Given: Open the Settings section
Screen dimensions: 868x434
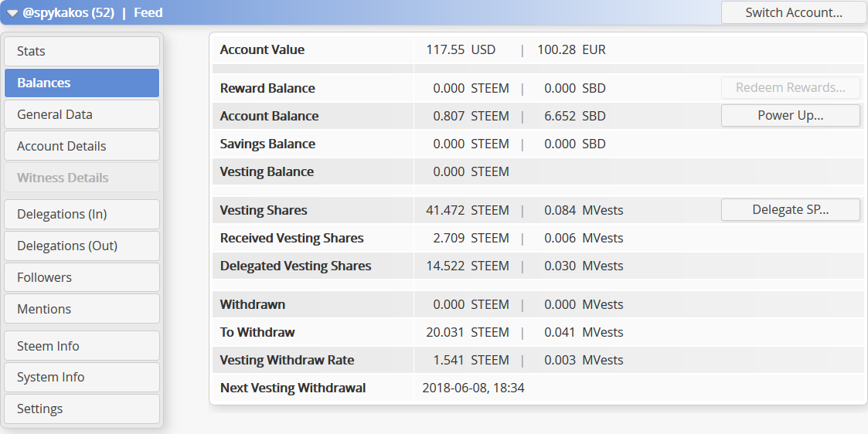Looking at the screenshot, I should (x=82, y=409).
